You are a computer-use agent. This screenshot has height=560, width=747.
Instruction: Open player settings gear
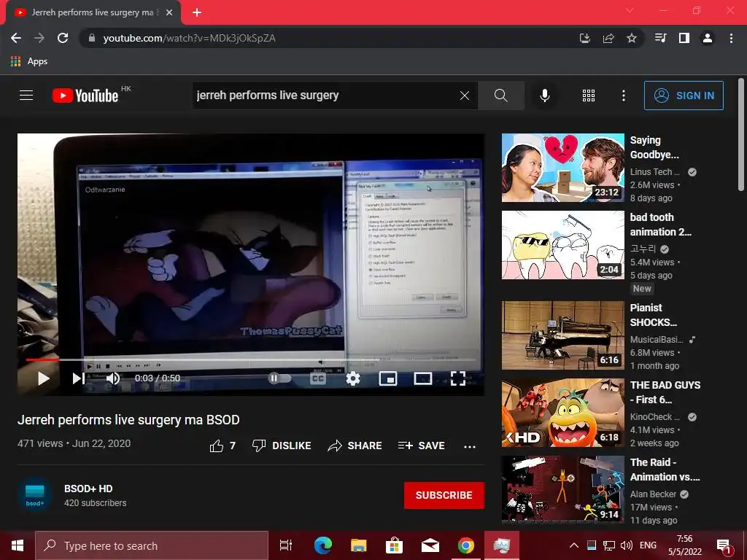click(x=352, y=378)
